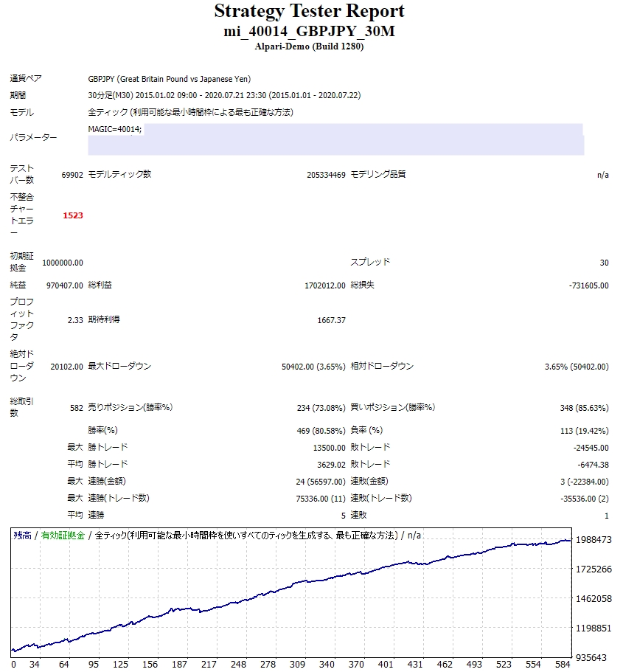This screenshot has height=672, width=623.
Task: Select the average loss trade value -6474.38
Action: 593,465
